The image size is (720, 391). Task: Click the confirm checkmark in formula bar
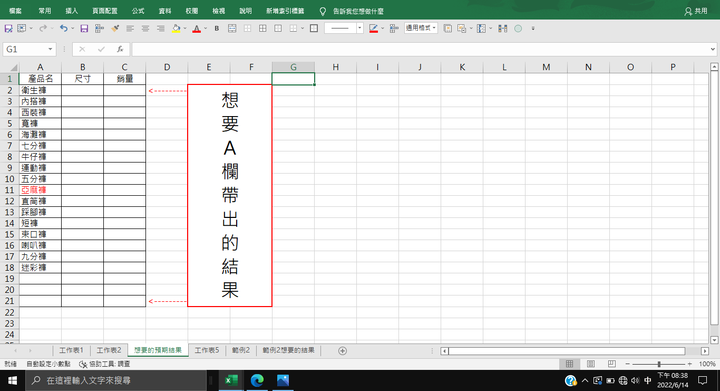(x=101, y=49)
